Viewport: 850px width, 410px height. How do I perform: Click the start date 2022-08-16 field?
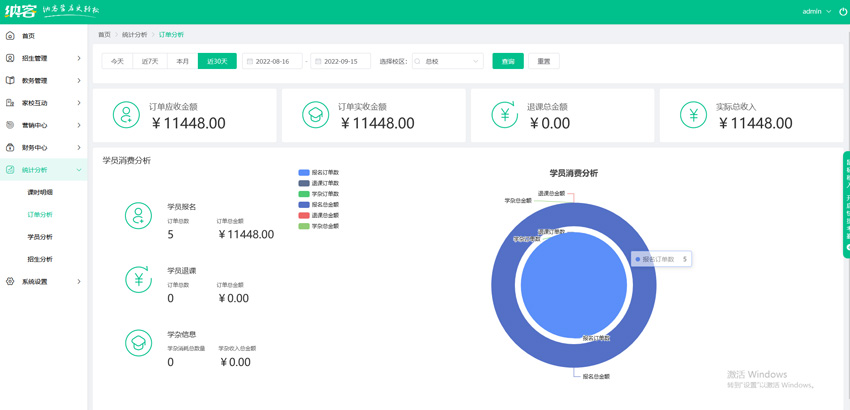point(273,61)
